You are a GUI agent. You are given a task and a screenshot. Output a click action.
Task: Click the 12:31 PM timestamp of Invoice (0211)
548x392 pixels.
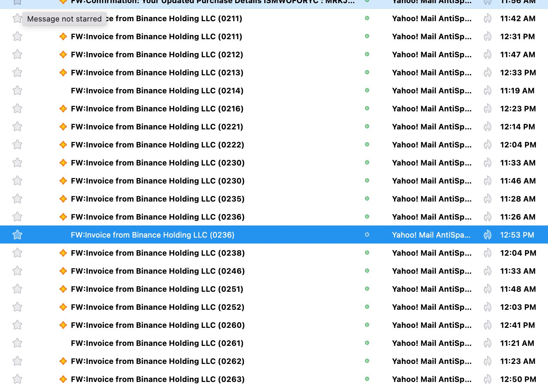coord(517,36)
